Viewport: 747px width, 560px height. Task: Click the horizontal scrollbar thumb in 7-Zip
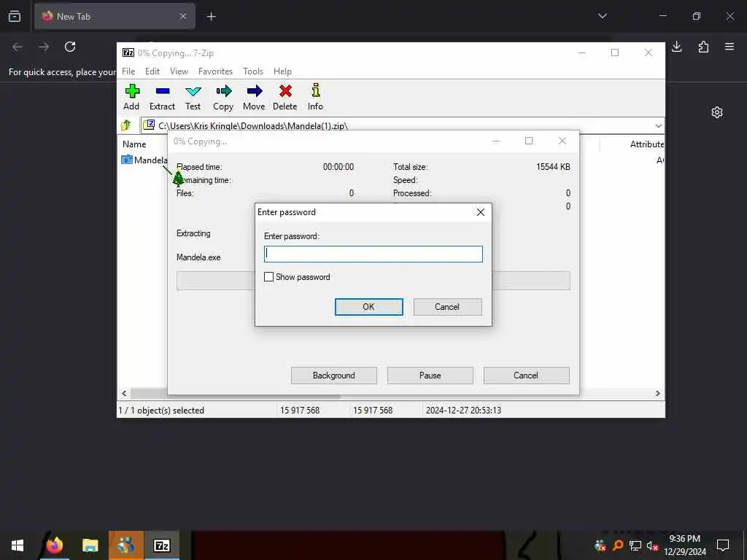[236, 393]
